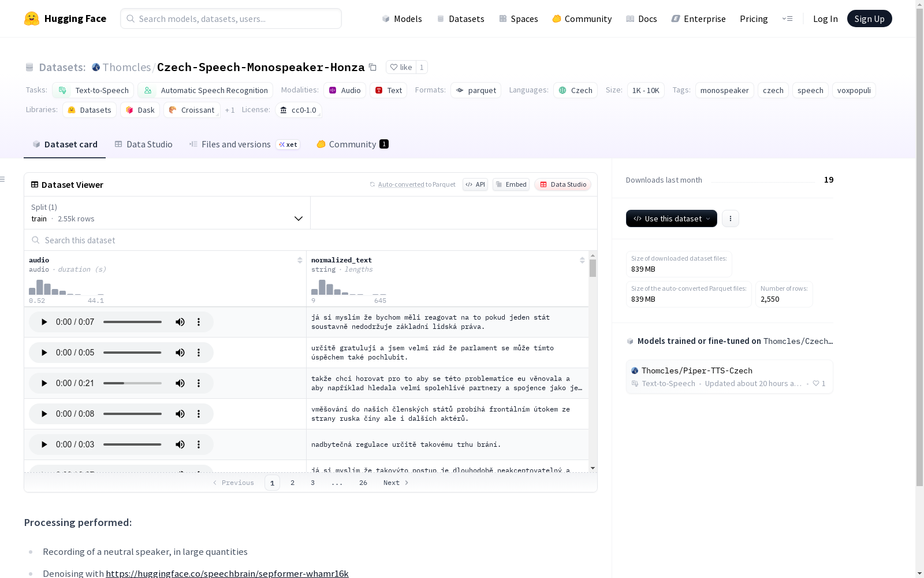The height and width of the screenshot is (578, 924).
Task: Open the Croissant library tag
Action: pos(192,110)
